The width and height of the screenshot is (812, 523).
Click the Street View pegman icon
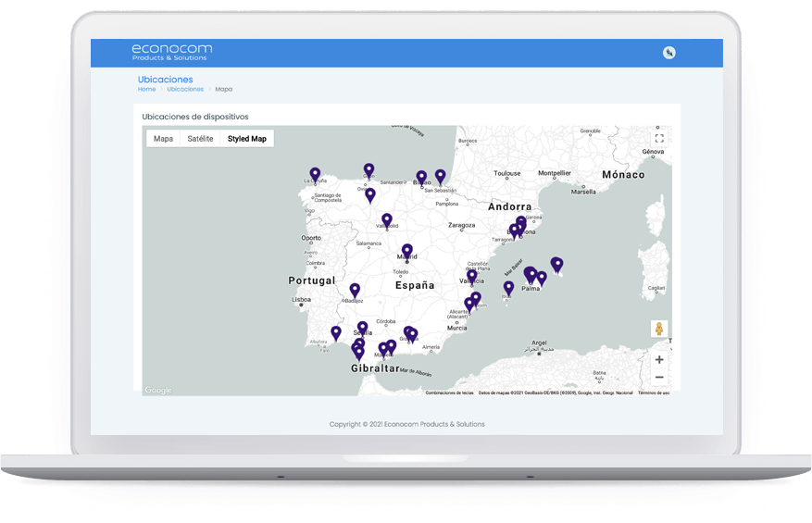pos(659,330)
